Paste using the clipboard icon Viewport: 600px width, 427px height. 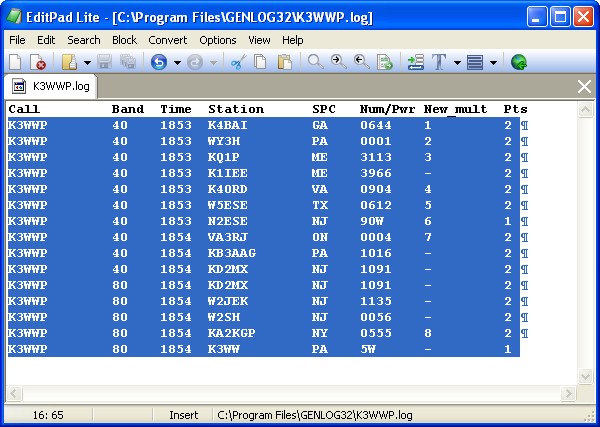[284, 62]
